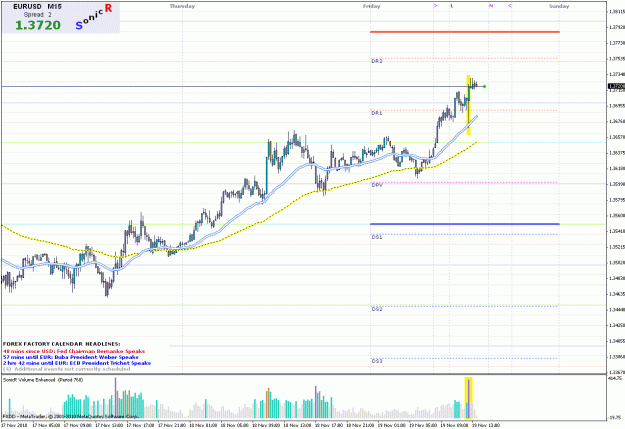Select the purple 'N' session marker

491,6
